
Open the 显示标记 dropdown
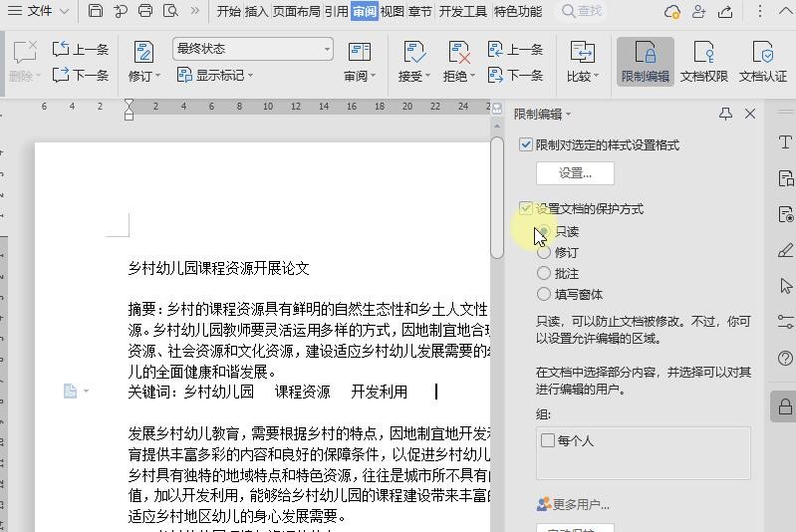coord(214,76)
